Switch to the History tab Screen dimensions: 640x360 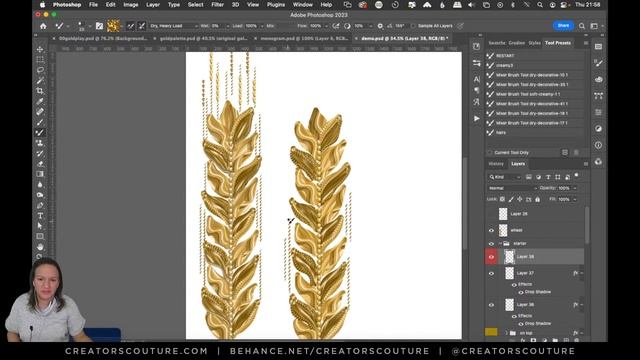pos(496,164)
